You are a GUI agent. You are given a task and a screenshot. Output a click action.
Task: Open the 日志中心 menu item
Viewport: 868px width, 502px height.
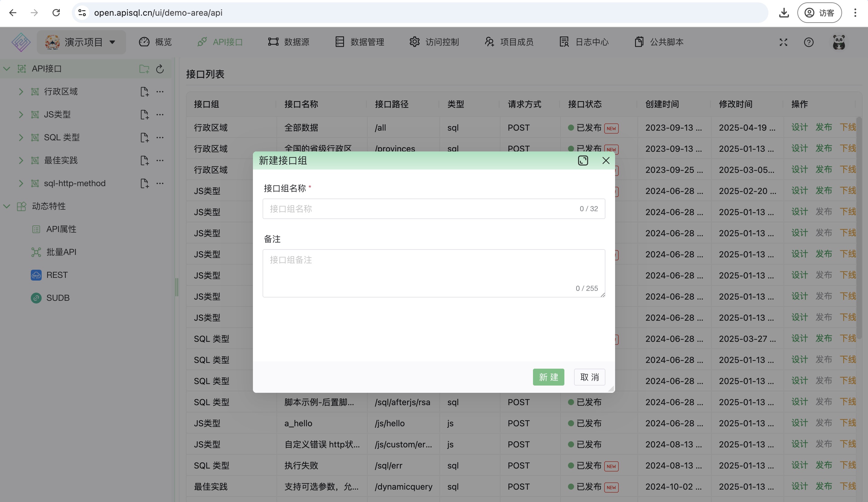pyautogui.click(x=584, y=42)
